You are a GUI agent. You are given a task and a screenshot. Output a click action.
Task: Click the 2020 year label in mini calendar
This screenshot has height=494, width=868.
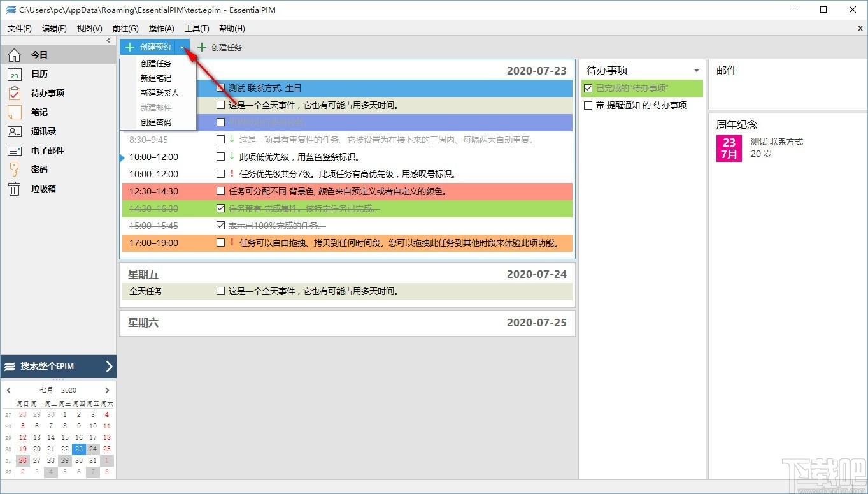tap(69, 390)
